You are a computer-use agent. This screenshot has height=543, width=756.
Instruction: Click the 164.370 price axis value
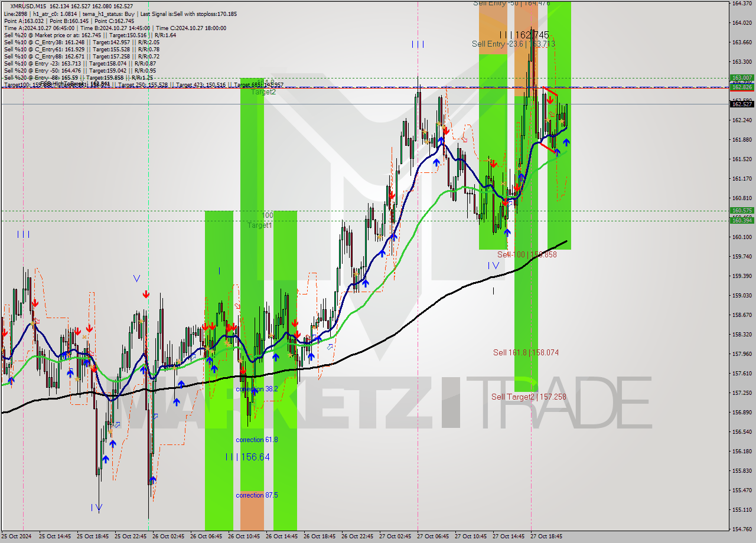742,3
